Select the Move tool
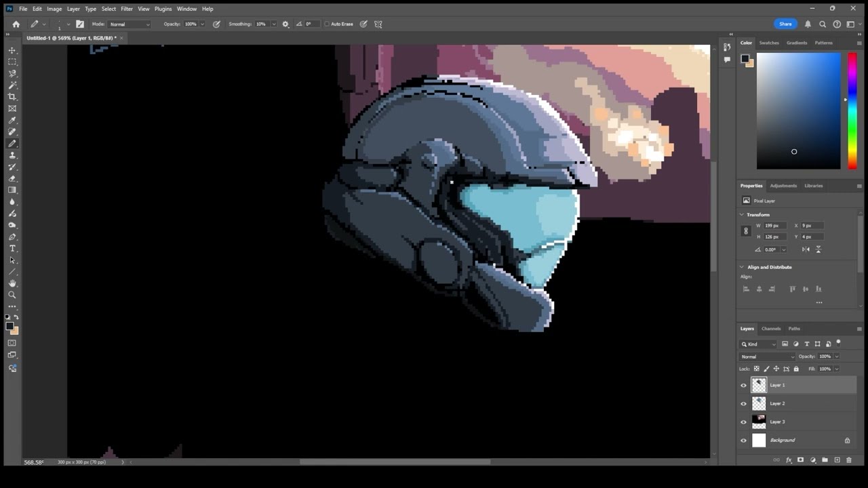This screenshot has height=488, width=868. (x=12, y=50)
